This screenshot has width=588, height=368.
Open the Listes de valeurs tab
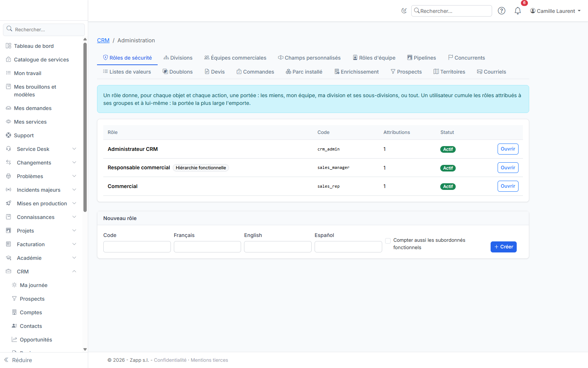point(127,72)
